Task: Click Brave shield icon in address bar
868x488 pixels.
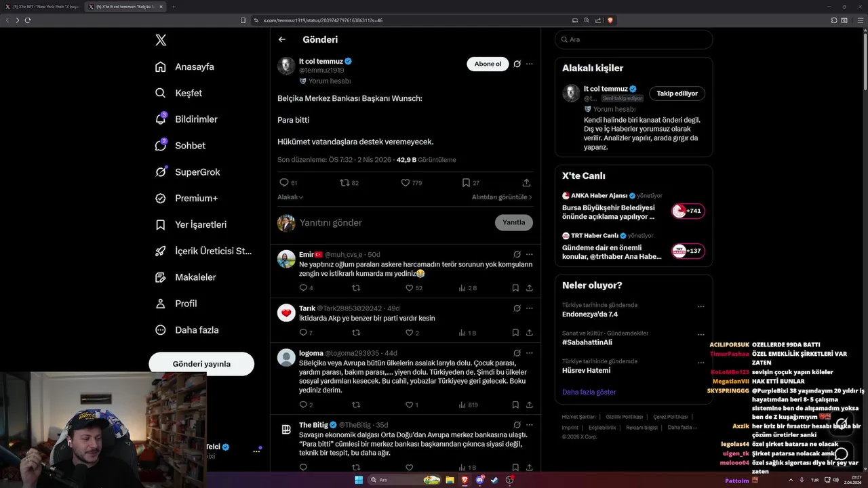Action: [610, 20]
